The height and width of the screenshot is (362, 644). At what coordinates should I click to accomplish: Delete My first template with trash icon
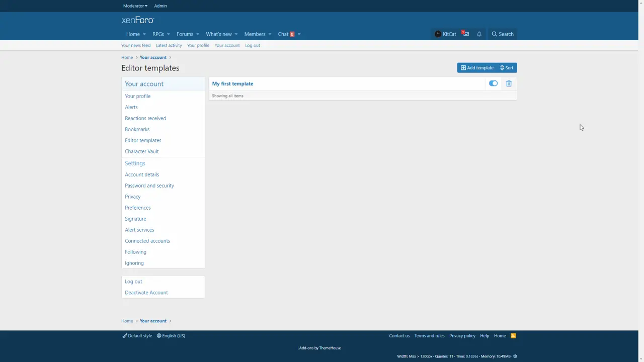point(509,83)
